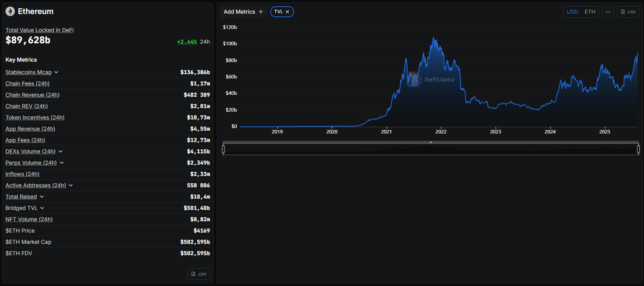Click the $ETH FDV label
Screen dimensions: 644x286
(19, 253)
